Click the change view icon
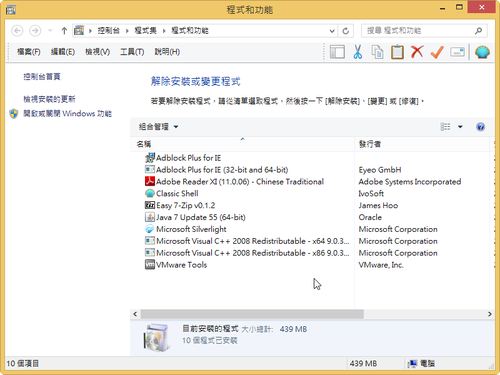The image size is (500, 375). (x=445, y=127)
